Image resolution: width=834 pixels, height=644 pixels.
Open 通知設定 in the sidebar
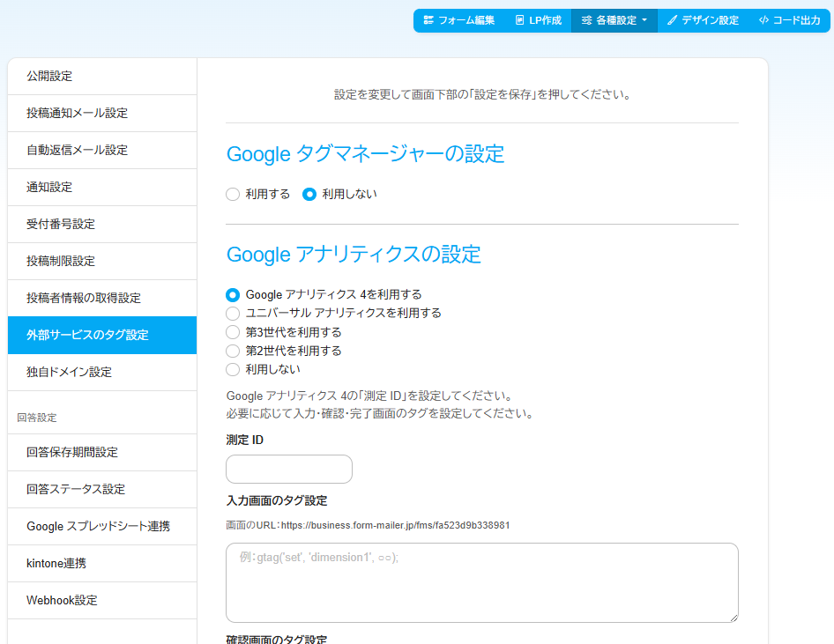[x=102, y=187]
